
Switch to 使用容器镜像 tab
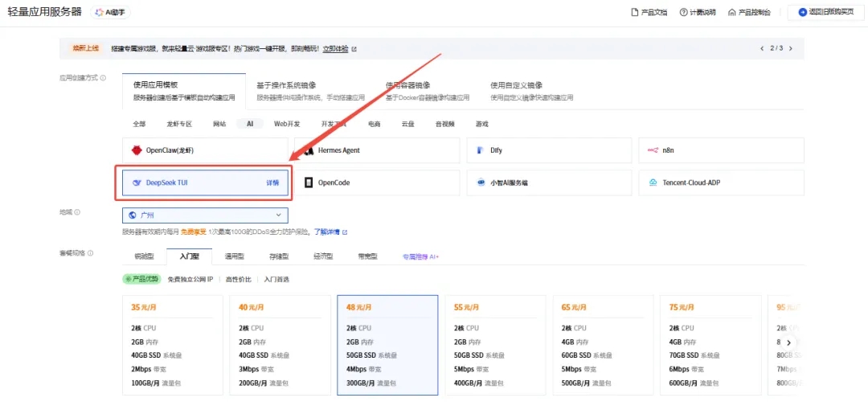click(x=428, y=91)
